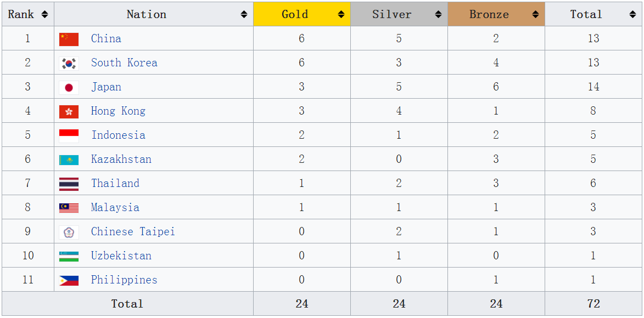
Task: Follow the Uzbekistan link
Action: click(121, 256)
